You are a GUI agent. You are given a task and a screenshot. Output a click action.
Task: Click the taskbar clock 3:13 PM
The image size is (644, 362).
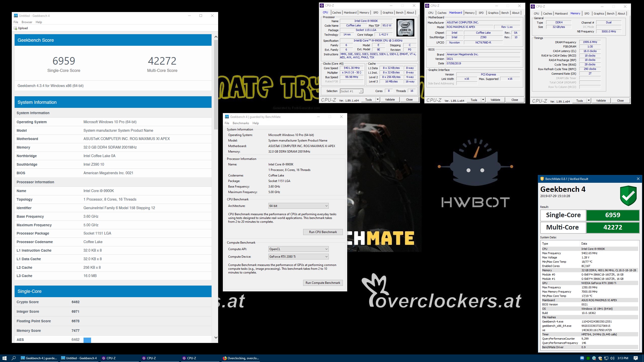(623, 358)
